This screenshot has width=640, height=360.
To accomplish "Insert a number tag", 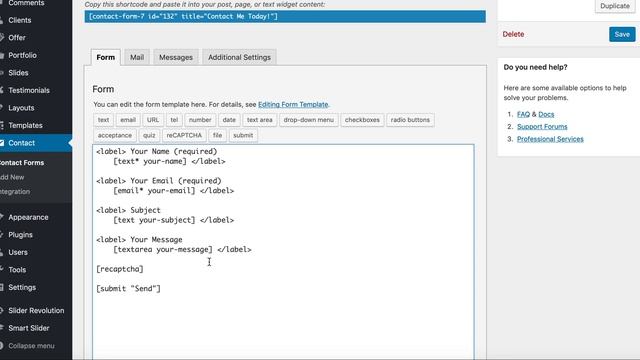I will point(200,120).
